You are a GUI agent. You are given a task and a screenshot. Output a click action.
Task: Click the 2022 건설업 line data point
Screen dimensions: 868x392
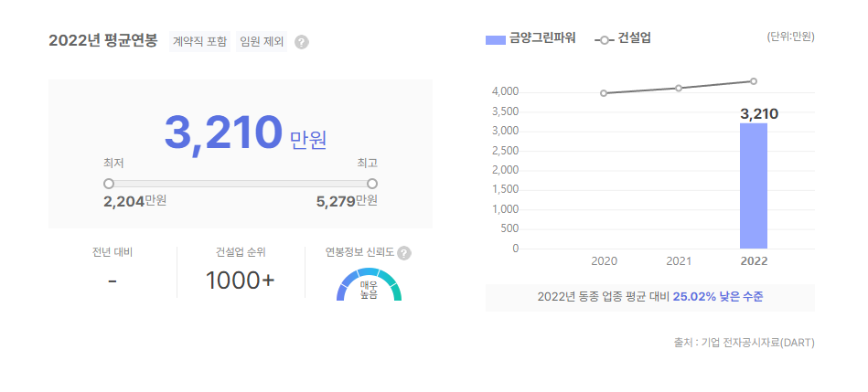[x=754, y=81]
